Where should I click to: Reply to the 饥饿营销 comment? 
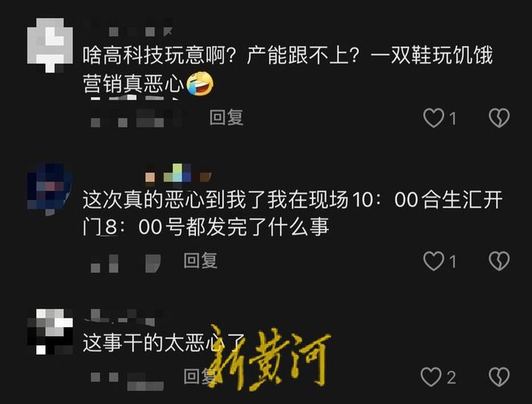(x=226, y=117)
